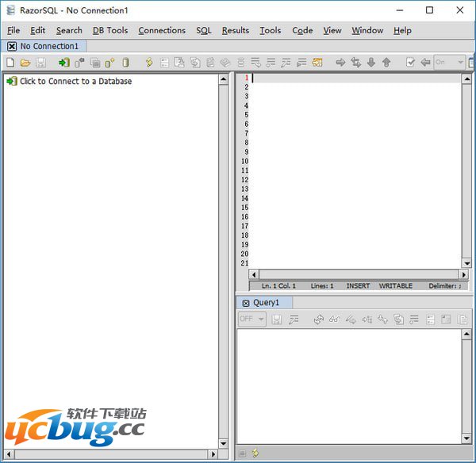Screen dimensions: 476x463
Task: Click the navigator panel scroll up arrow
Action: point(224,79)
